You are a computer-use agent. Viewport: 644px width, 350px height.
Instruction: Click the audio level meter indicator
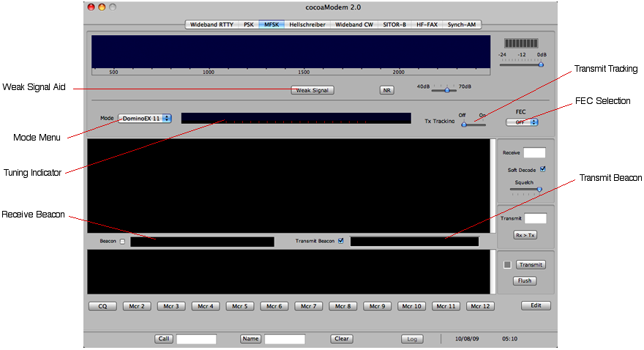tap(521, 43)
